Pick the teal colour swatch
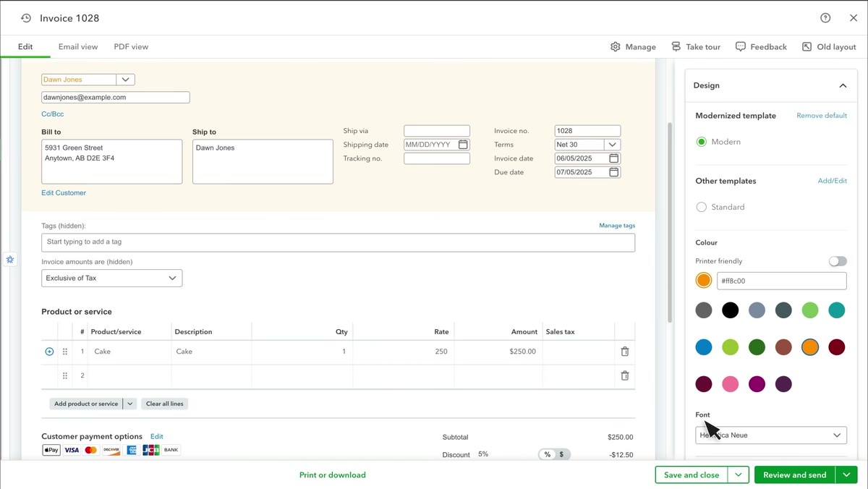This screenshot has width=868, height=489. point(837,310)
